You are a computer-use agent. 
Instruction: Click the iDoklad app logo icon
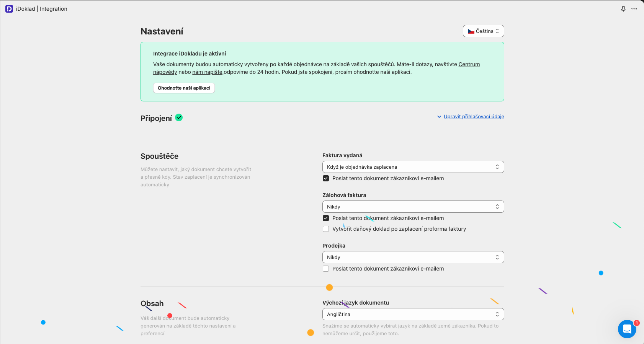(9, 9)
